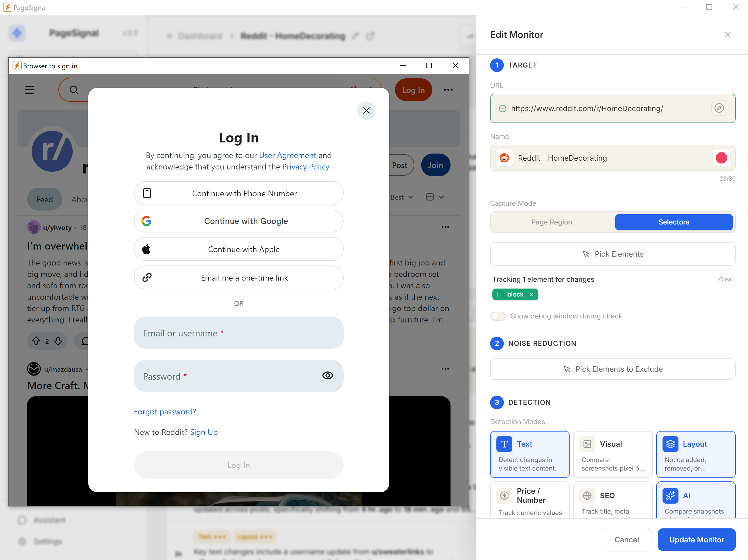The width and height of the screenshot is (748, 560).
Task: Click the Layout detection mode icon
Action: 670,444
